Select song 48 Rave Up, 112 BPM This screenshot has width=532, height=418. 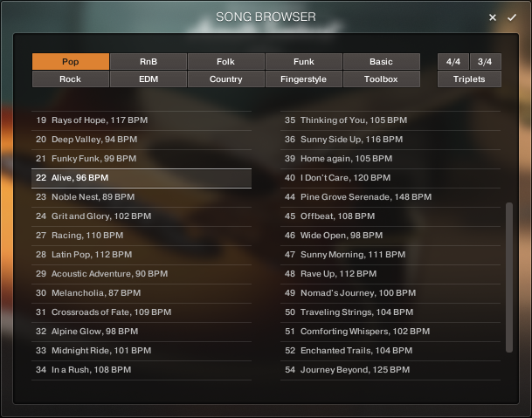[x=390, y=274]
